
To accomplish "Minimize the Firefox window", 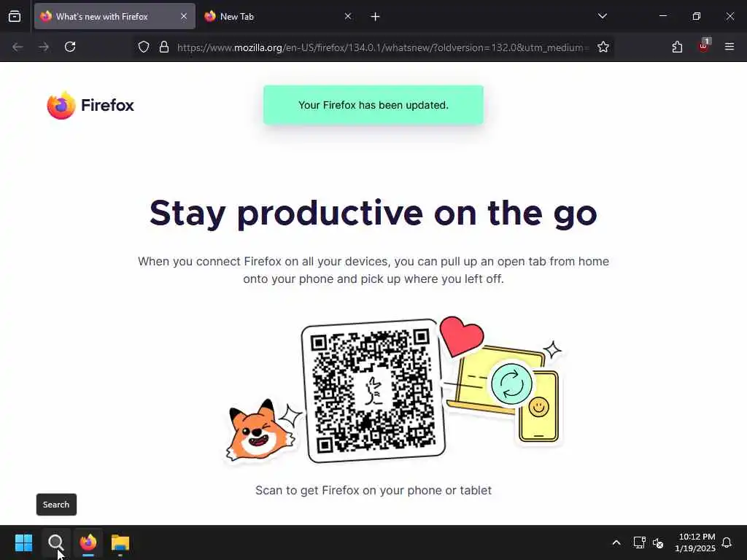I will pos(662,16).
